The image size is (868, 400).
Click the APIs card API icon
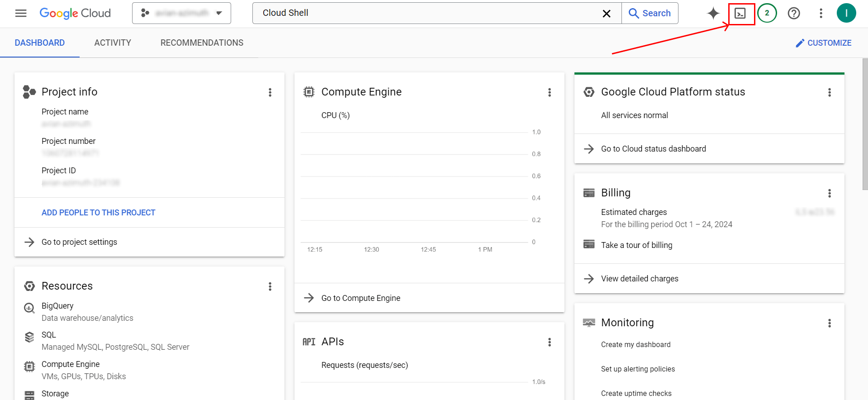[309, 342]
